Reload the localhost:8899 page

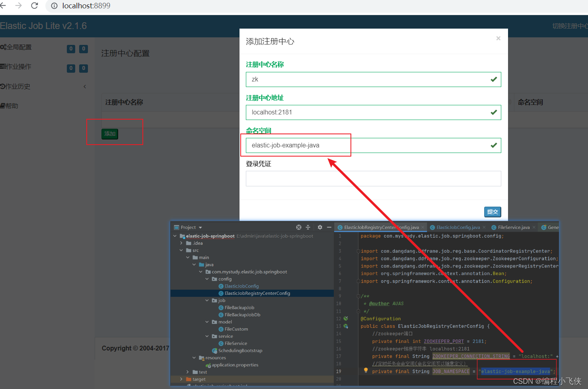(35, 6)
